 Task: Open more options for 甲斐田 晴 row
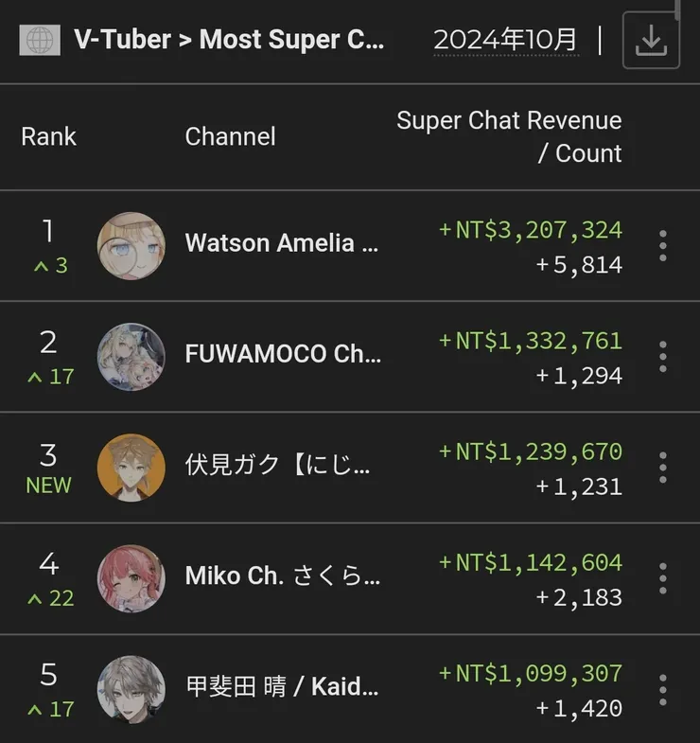pos(663,690)
